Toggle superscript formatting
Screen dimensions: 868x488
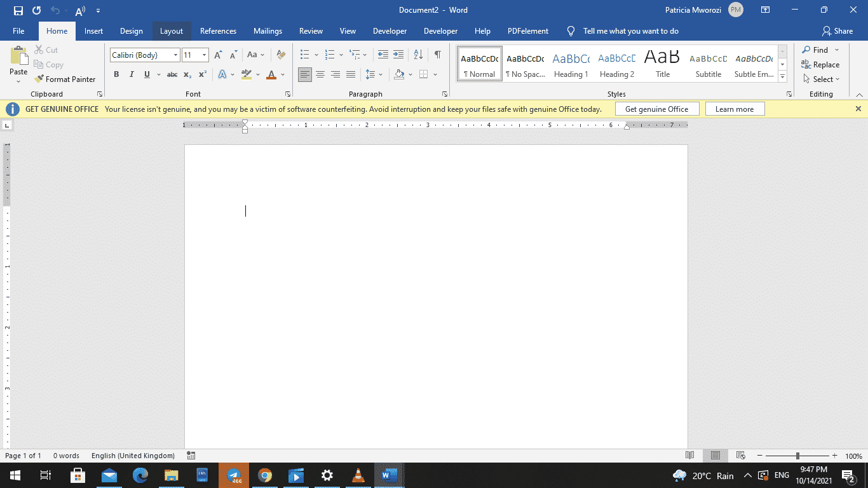coord(202,74)
